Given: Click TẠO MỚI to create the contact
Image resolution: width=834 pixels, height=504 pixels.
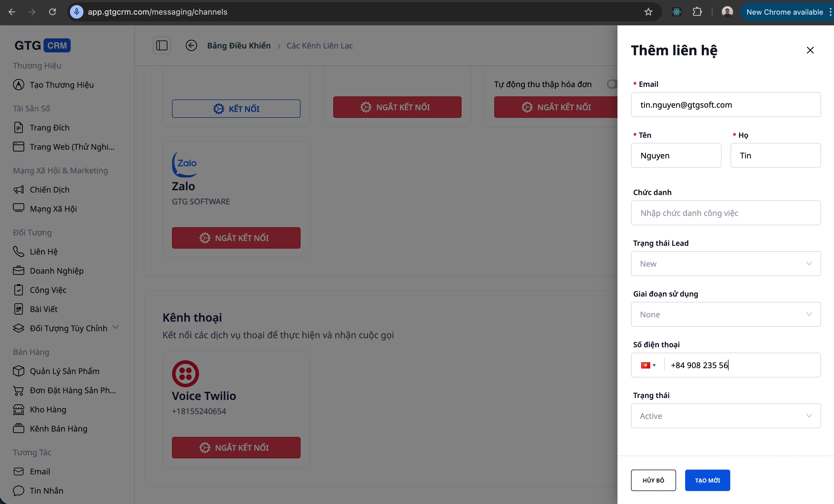Looking at the screenshot, I should coord(707,480).
